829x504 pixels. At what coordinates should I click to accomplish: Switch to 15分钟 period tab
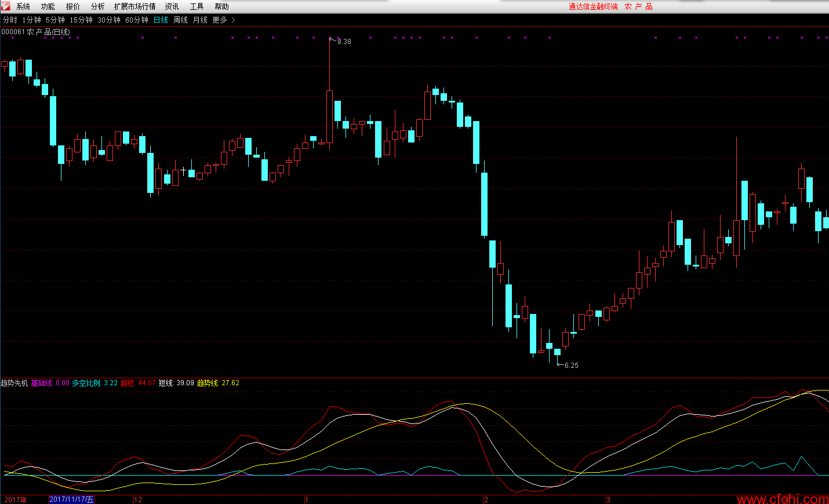point(81,20)
